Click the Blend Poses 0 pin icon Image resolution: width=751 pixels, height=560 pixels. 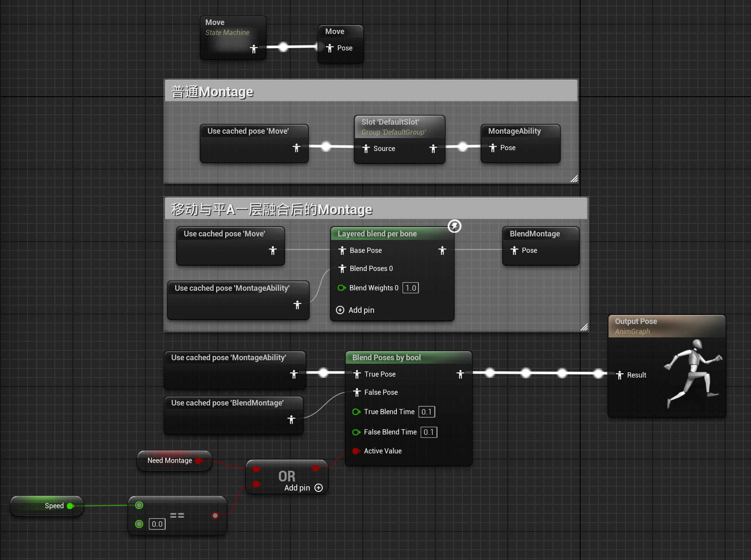pos(343,268)
